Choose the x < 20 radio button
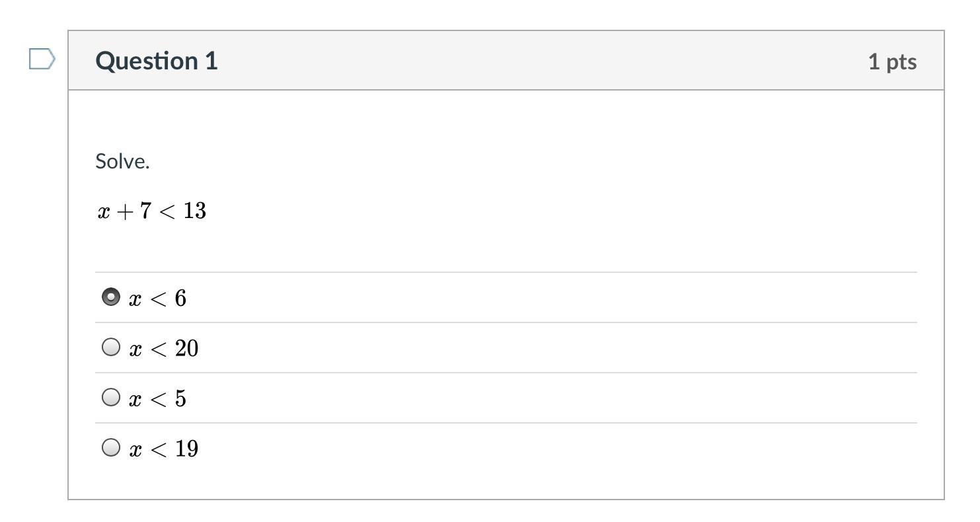Viewport: 980px width, 522px height. tap(111, 347)
